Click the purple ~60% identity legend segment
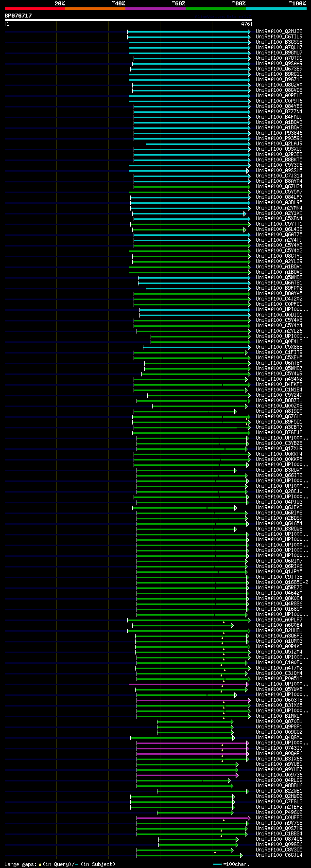The image size is (311, 868). (155, 9)
